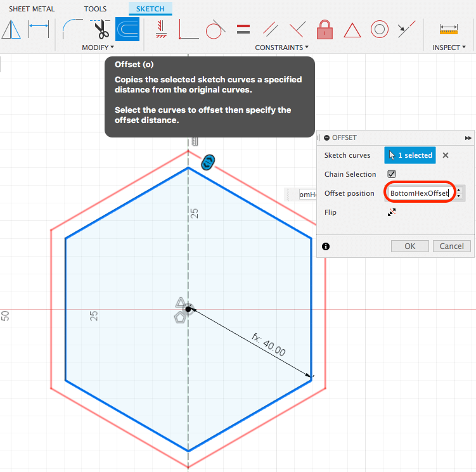
Task: Apply the Equal constraint
Action: click(x=243, y=29)
